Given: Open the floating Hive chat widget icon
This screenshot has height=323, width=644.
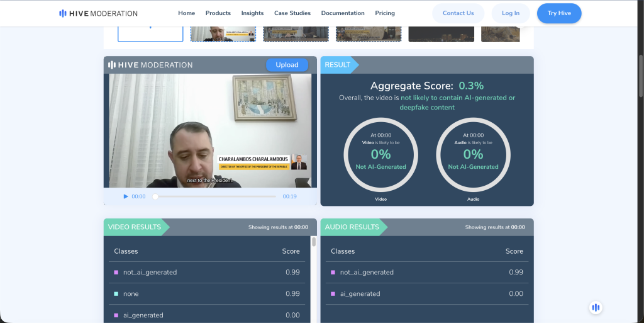Looking at the screenshot, I should [x=596, y=307].
